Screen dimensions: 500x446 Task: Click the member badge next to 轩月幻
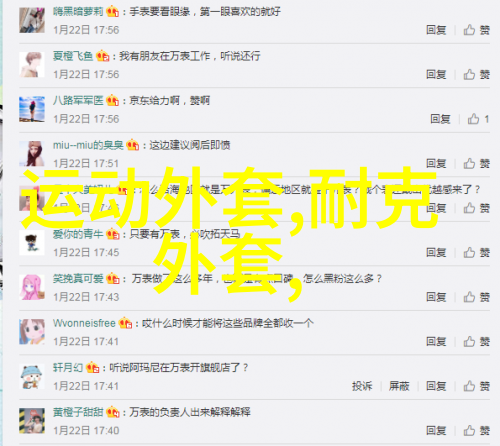[x=92, y=368]
